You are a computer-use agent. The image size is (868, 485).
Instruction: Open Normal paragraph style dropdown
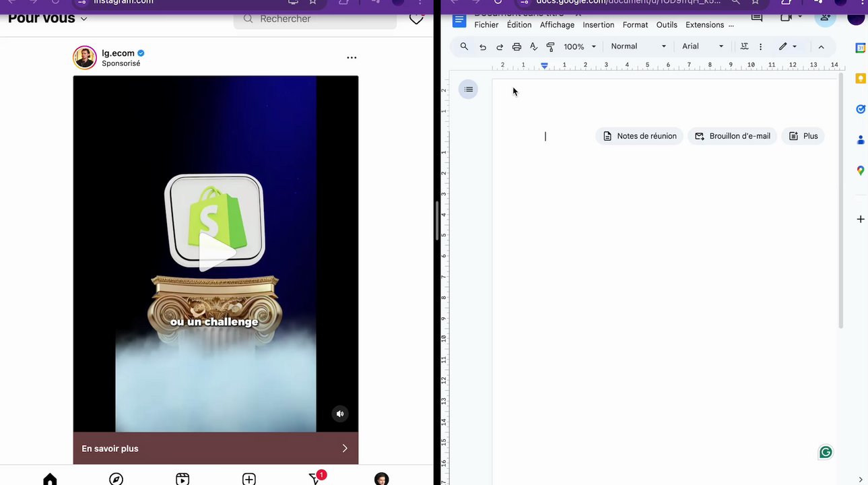pyautogui.click(x=638, y=46)
